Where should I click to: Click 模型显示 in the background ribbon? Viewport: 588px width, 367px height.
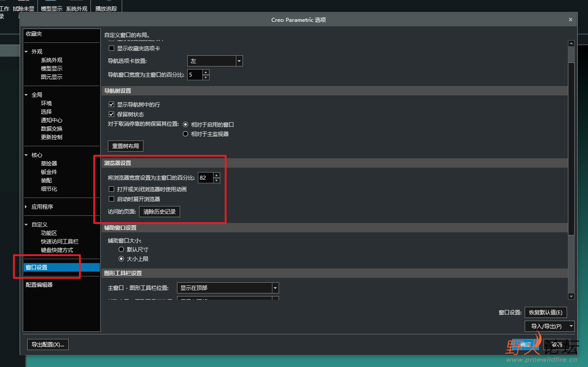coord(52,8)
